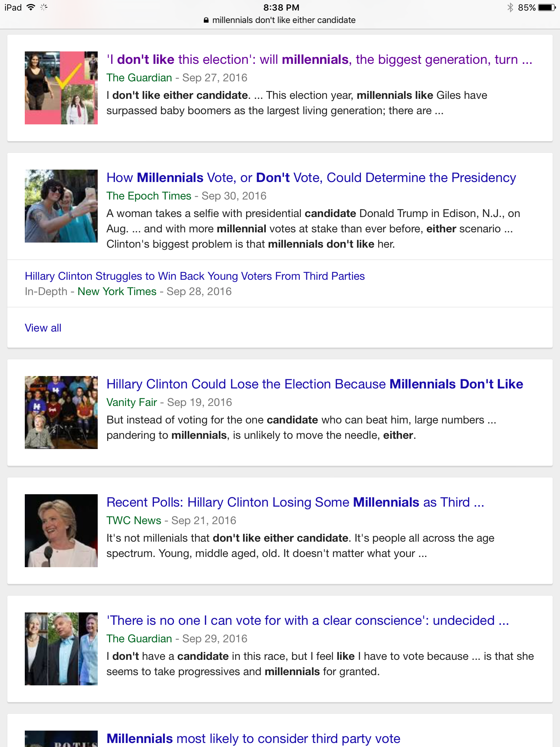
Task: Open Vanity Fair Hillary Clinton Could Lose article
Action: 315,384
